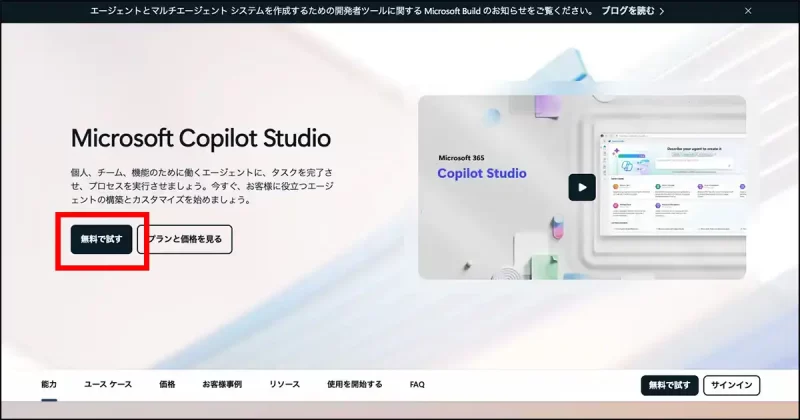
Task: Click the Microsoft 365 label in video
Action: coord(461,158)
